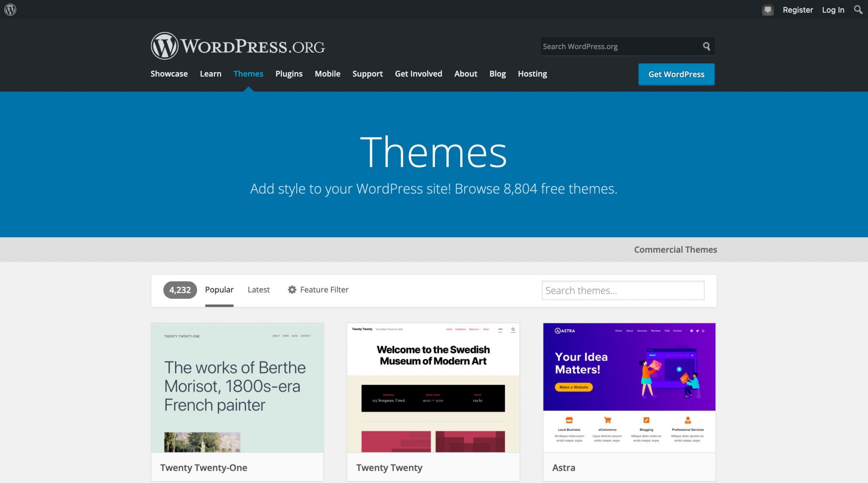This screenshot has height=483, width=868.
Task: Click the Get WordPress button
Action: point(676,74)
